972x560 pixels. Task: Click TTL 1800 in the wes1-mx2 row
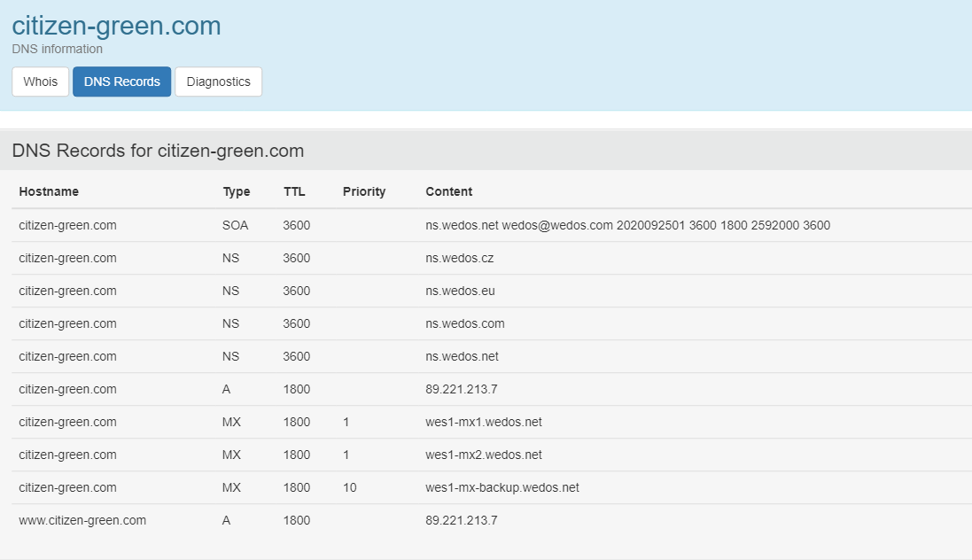[296, 455]
